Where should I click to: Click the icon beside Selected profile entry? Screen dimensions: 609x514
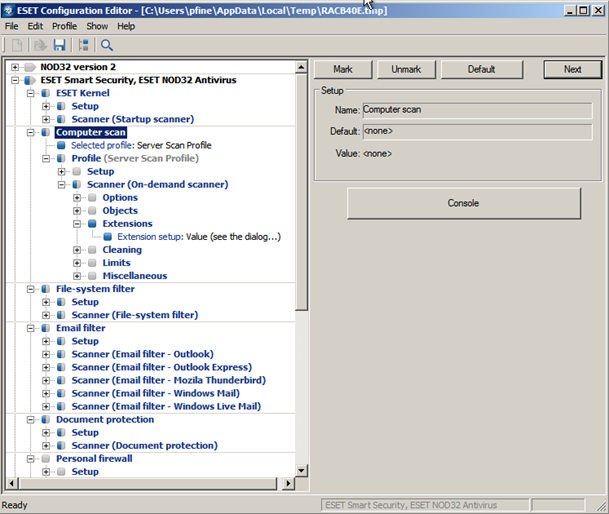tap(61, 145)
